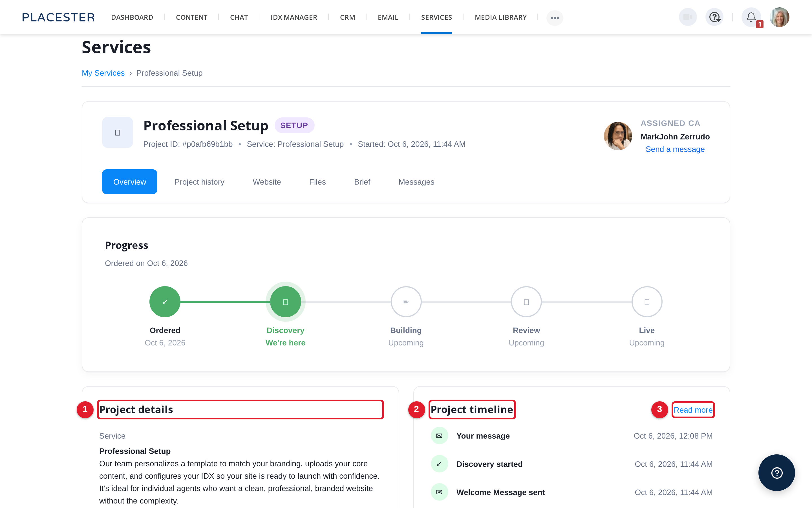Switch to the Project history tab

tap(199, 182)
